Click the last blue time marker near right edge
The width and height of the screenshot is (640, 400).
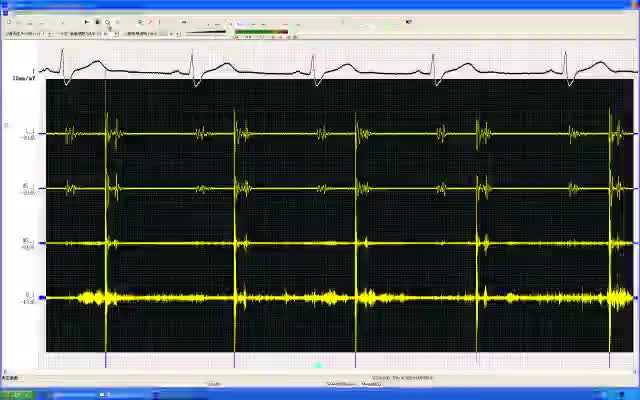(x=610, y=360)
